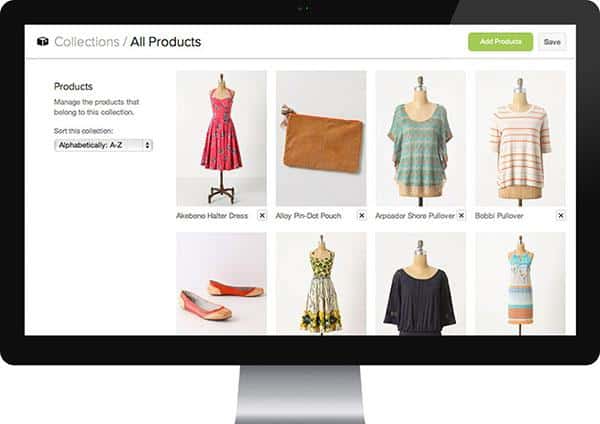Choose the yellow floral dress thumbnail
This screenshot has height=424, width=600.
tap(320, 284)
